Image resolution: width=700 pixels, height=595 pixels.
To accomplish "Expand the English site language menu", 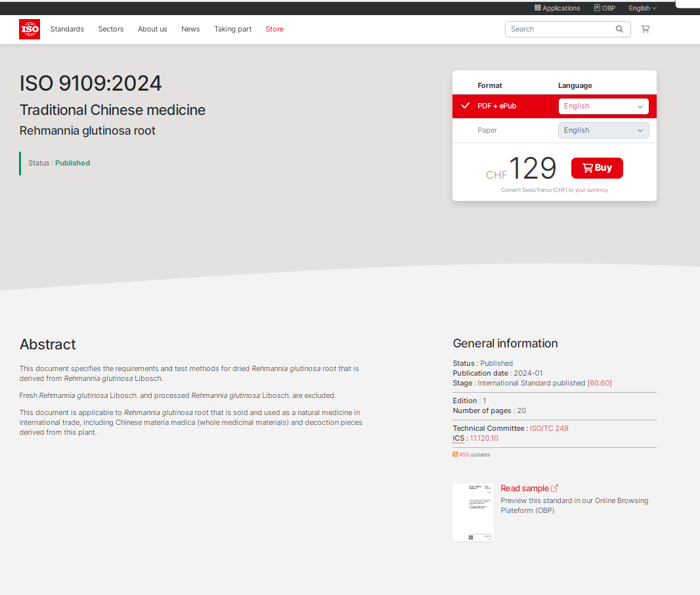I will click(x=642, y=8).
